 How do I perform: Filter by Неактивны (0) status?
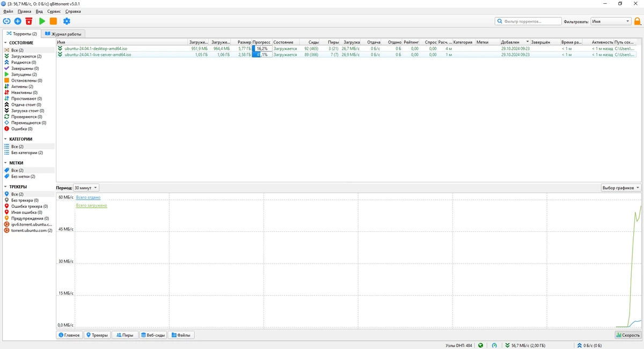(x=24, y=92)
